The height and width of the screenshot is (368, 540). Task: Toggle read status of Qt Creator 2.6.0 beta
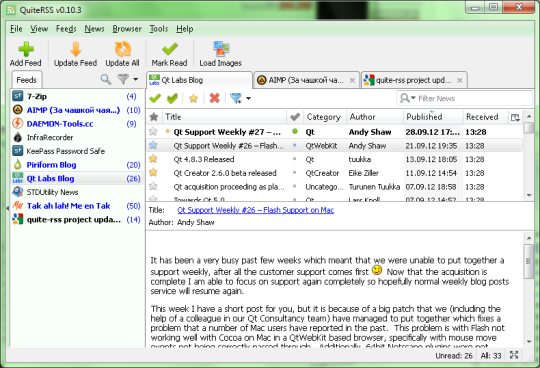[x=295, y=173]
